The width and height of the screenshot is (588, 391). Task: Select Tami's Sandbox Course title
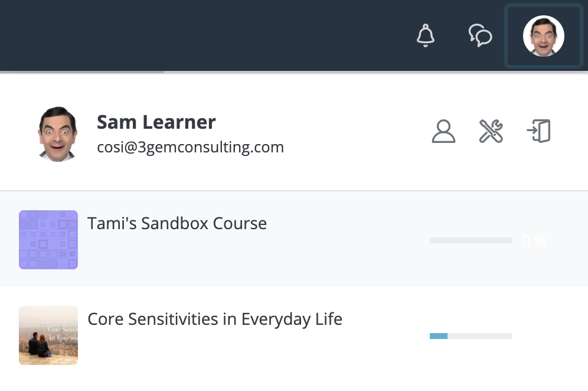(177, 223)
